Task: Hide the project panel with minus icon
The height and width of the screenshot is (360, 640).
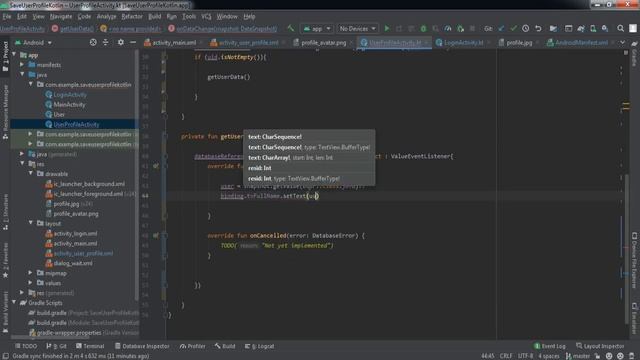Action: click(133, 42)
